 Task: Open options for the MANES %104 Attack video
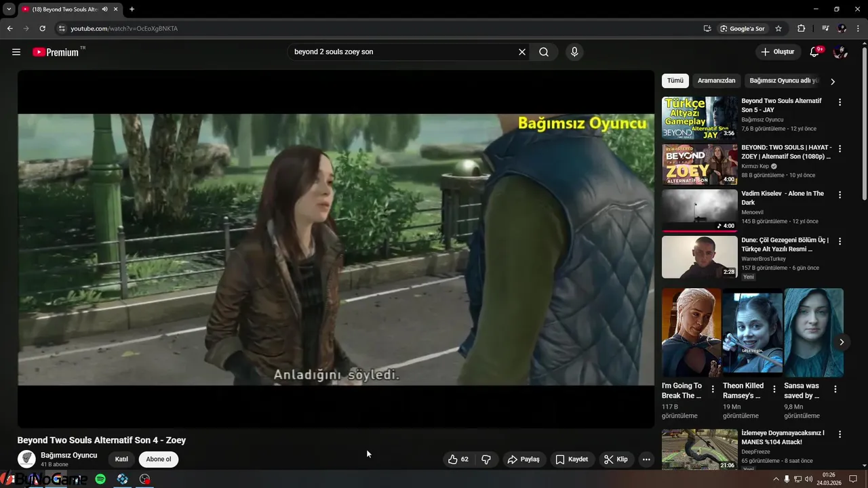(840, 434)
